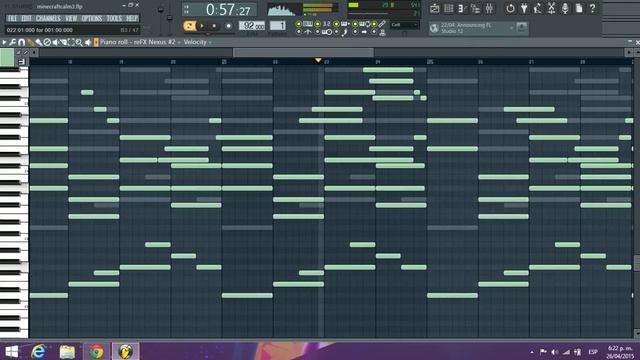Open the Windows Start button
This screenshot has width=640, height=360.
[x=11, y=351]
